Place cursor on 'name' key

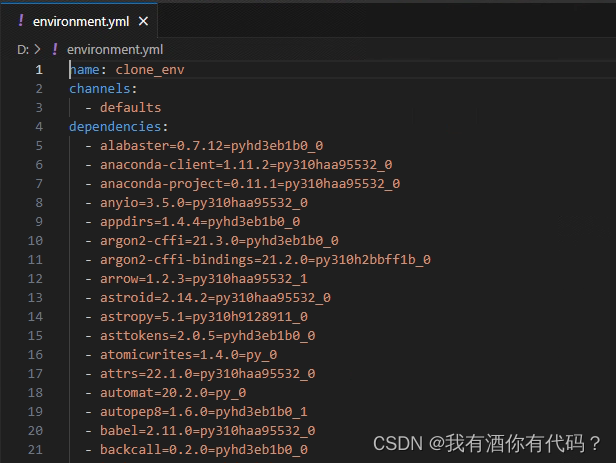[84, 70]
